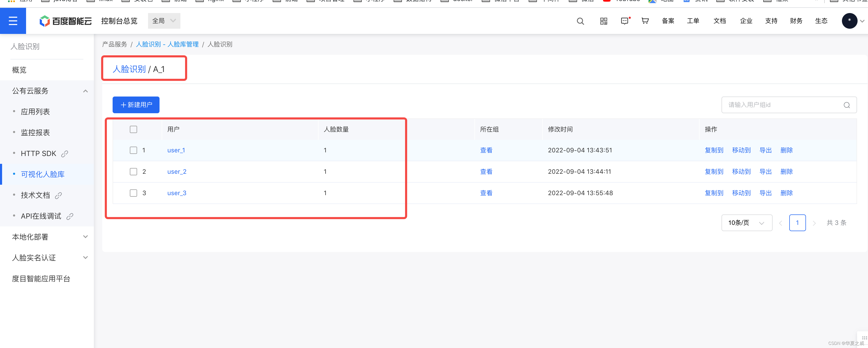This screenshot has width=868, height=348.
Task: Click 删除 for user_1
Action: click(786, 151)
